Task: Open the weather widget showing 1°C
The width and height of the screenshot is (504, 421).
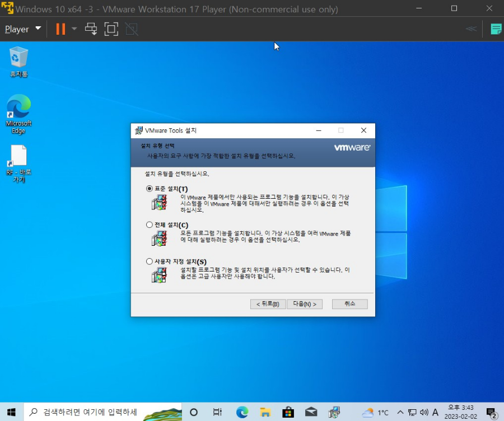Action: [375, 413]
